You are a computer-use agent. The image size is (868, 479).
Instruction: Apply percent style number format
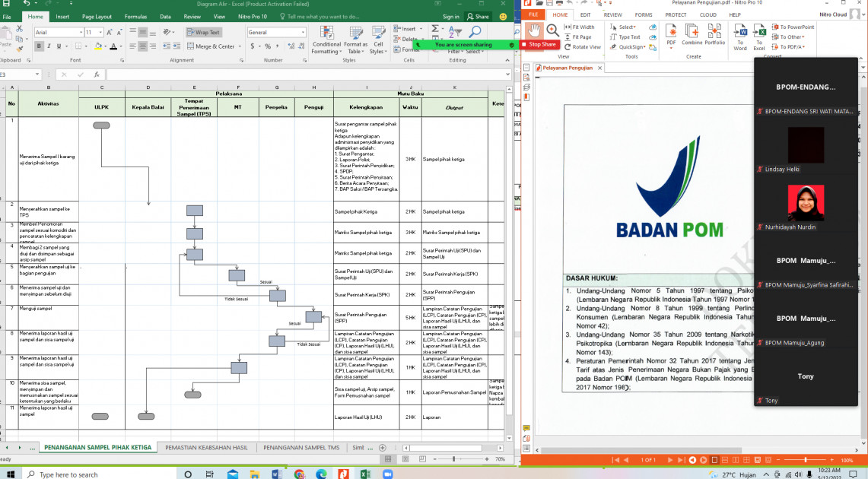coord(268,46)
